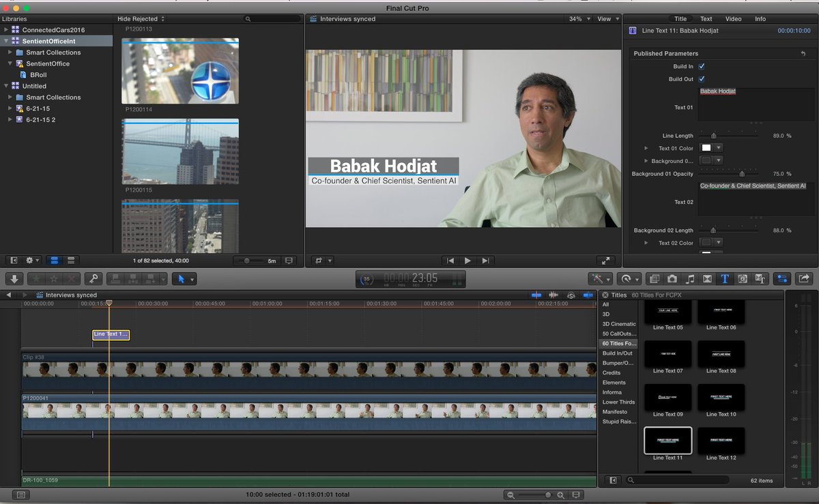Select the Build In/Out title category
Viewport: 819px width, 504px height.
coord(617,353)
